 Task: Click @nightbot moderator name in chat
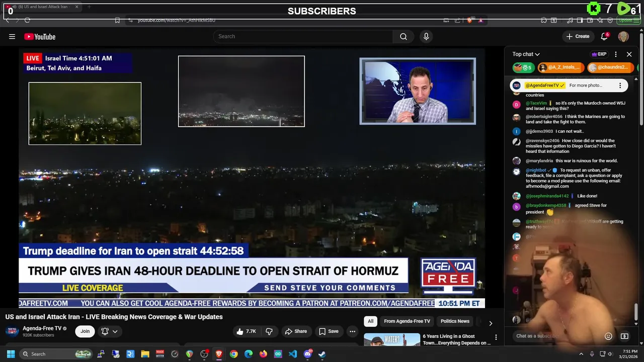point(536,170)
